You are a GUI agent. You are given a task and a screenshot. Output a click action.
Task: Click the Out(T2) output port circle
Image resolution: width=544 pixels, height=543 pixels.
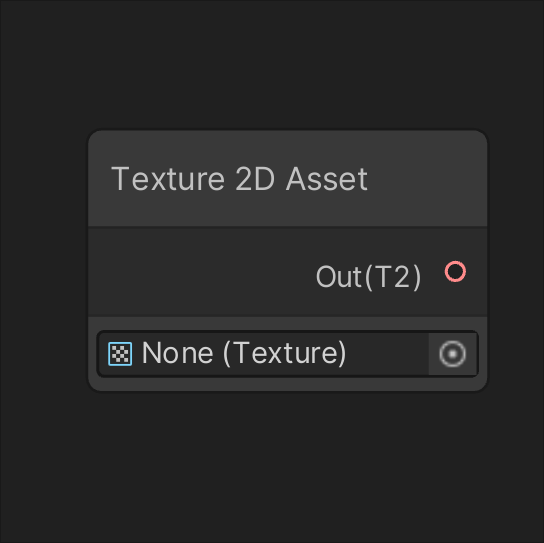[x=455, y=271]
